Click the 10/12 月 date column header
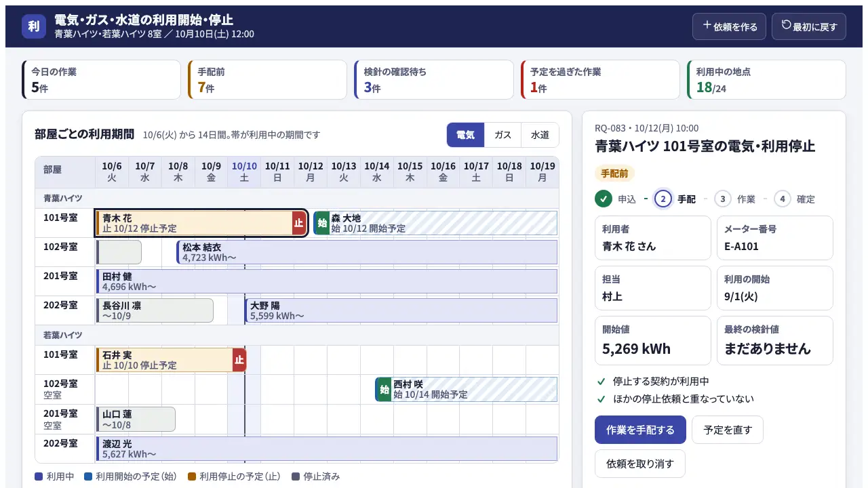Image resolution: width=868 pixels, height=488 pixels. [311, 172]
